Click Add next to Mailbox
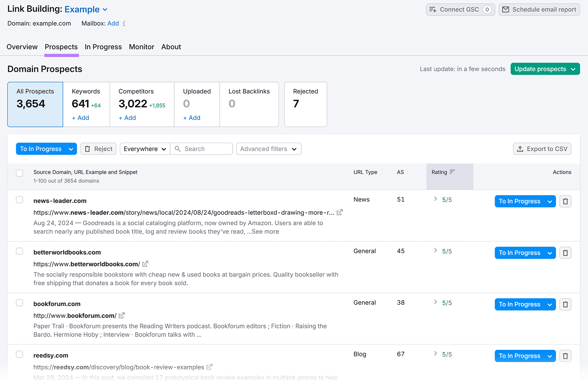The width and height of the screenshot is (588, 384). [113, 24]
